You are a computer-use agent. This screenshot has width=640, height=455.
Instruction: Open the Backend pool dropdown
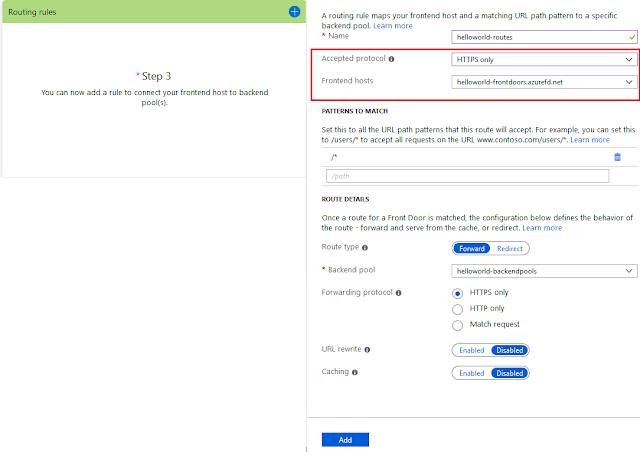(544, 271)
